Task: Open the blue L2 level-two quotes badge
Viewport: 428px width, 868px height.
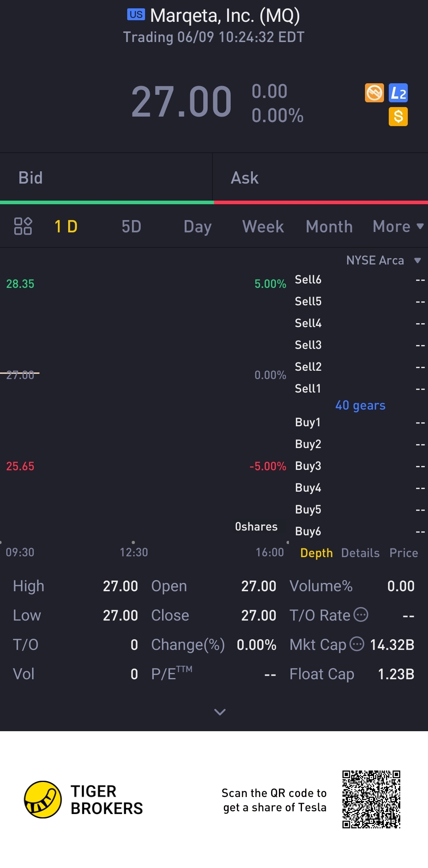Action: pos(398,93)
